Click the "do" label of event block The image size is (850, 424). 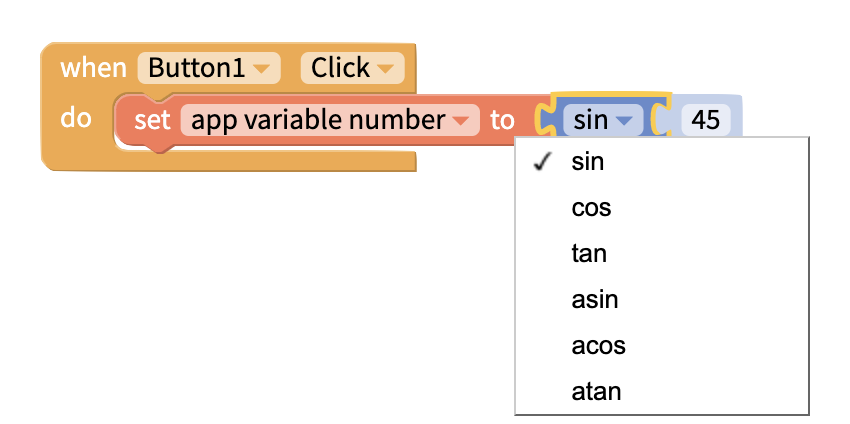(76, 118)
